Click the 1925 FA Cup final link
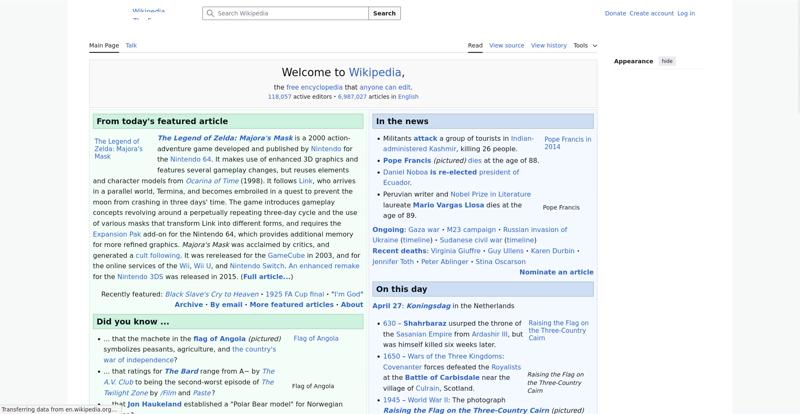The height and width of the screenshot is (414, 800). click(x=295, y=294)
